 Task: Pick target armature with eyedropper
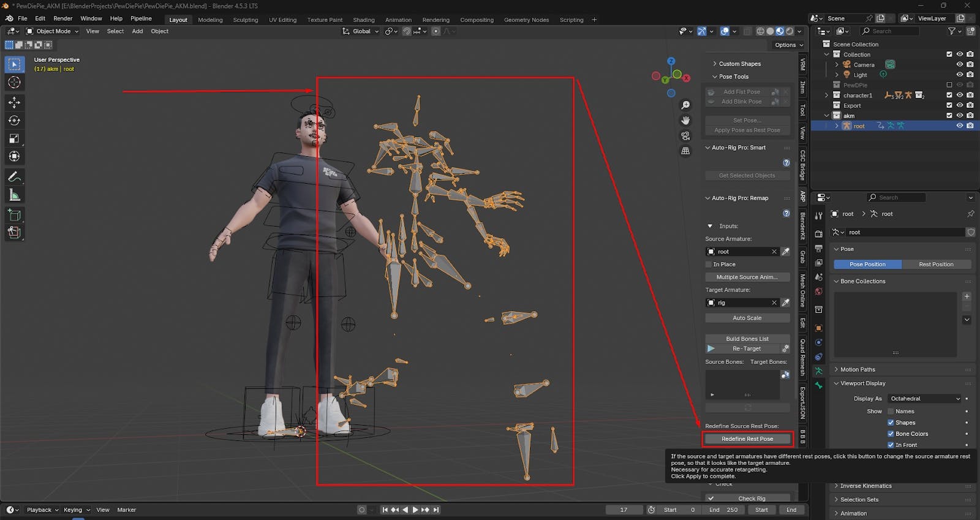tap(785, 303)
